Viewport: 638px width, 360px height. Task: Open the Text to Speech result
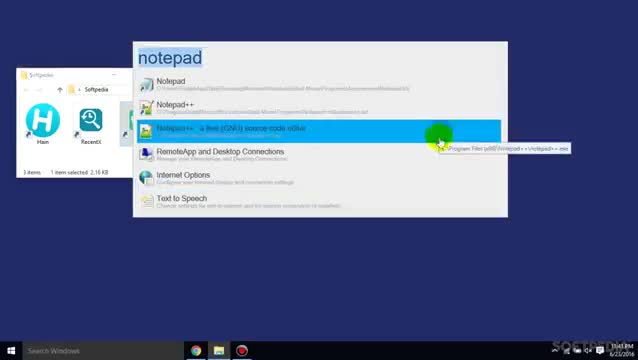coord(319,201)
